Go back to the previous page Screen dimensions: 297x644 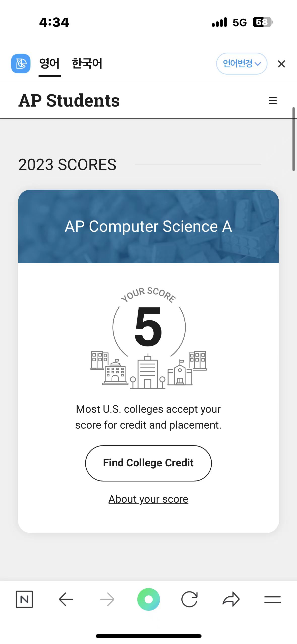click(x=66, y=599)
